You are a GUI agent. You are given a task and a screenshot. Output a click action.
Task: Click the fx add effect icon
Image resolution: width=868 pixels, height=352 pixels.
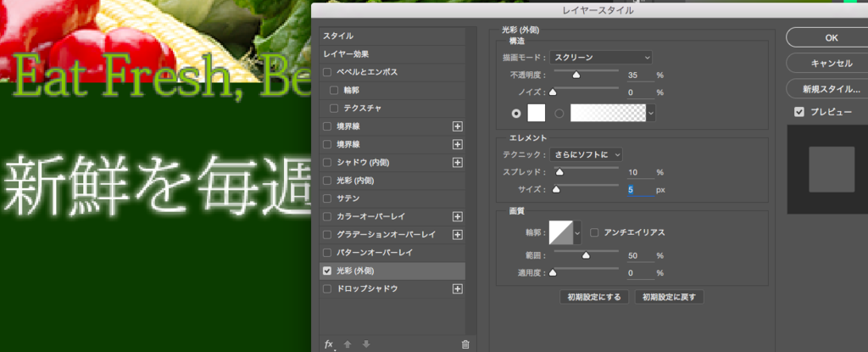329,344
